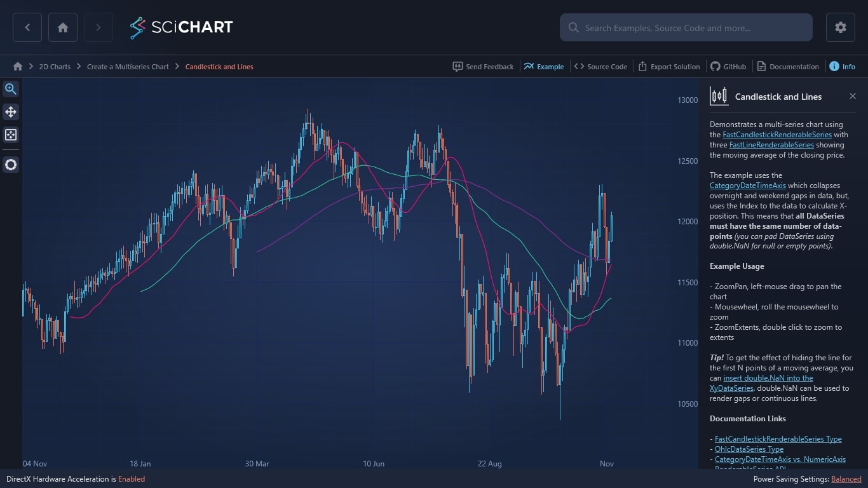Open the FastCandlestickRenderableSeries link
The height and width of the screenshot is (488, 868).
pos(777,135)
